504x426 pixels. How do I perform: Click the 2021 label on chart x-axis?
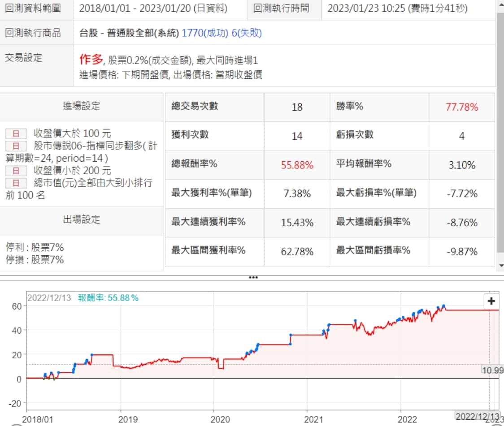pos(313,419)
